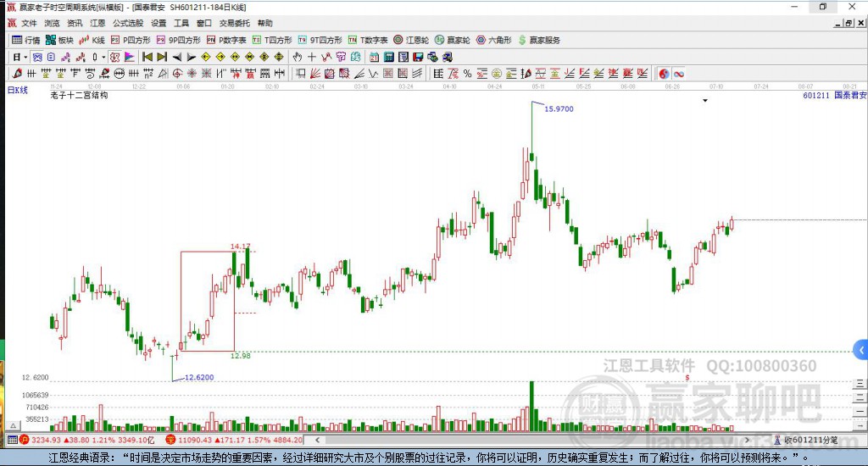Open the 文件 menu
This screenshot has width=868, height=466.
click(29, 23)
